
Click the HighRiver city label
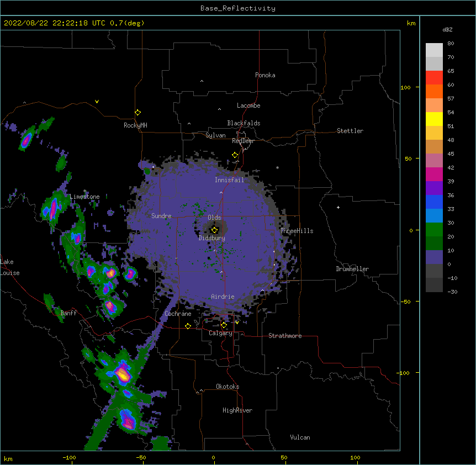(237, 410)
